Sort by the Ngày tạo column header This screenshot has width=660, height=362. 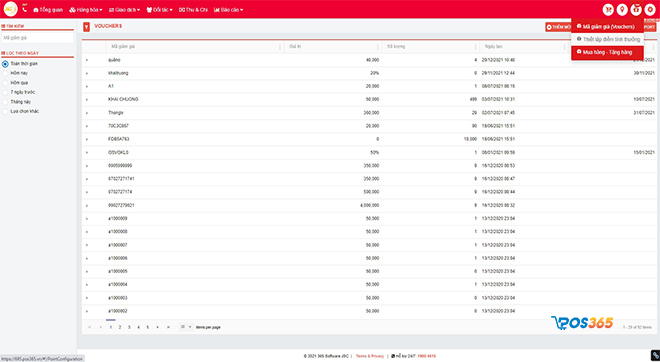tap(493, 47)
